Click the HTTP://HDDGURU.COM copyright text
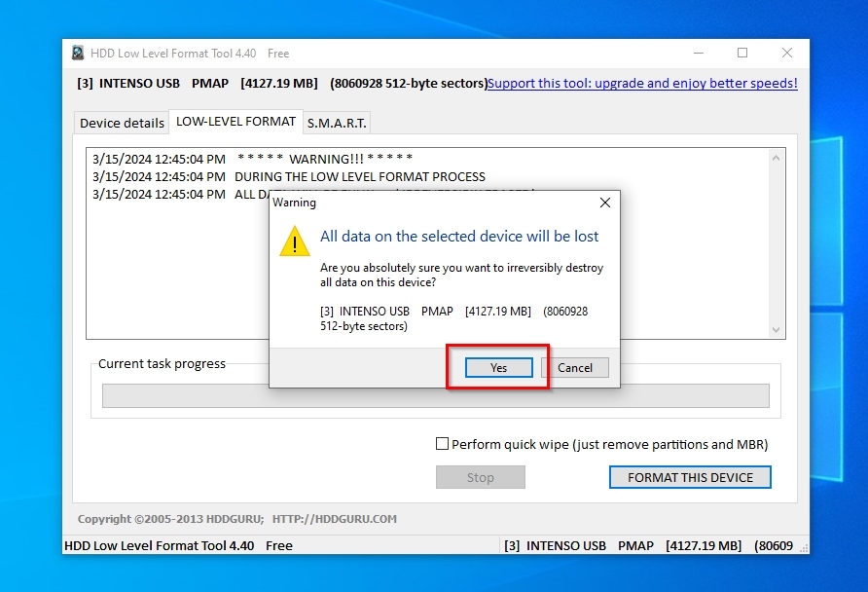The width and height of the screenshot is (868, 592). pos(334,519)
